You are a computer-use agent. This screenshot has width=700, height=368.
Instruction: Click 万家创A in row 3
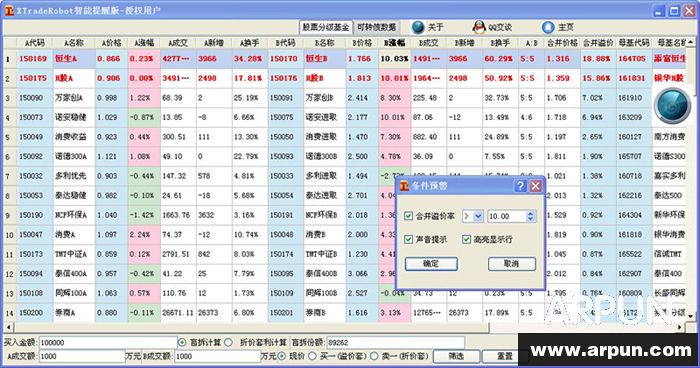point(69,97)
